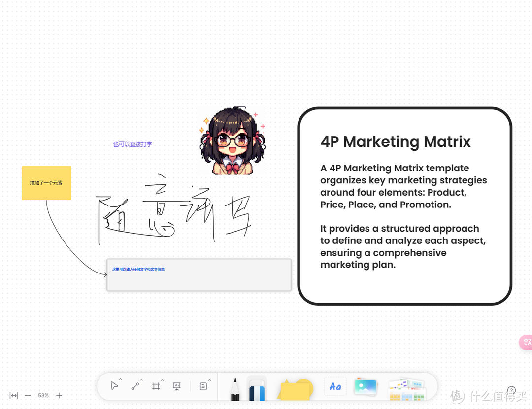Screen dimensions: 532x409
Task: Choose the connector line tool
Action: [x=135, y=386]
